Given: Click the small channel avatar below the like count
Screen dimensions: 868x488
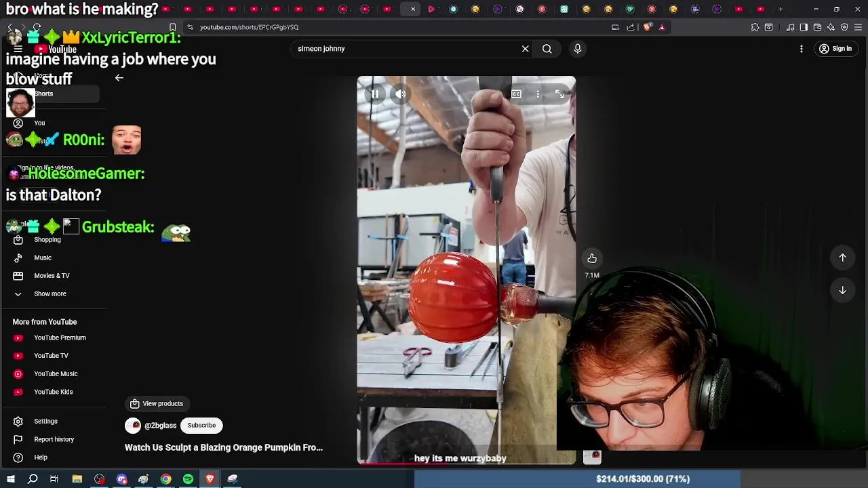Looking at the screenshot, I should (592, 457).
